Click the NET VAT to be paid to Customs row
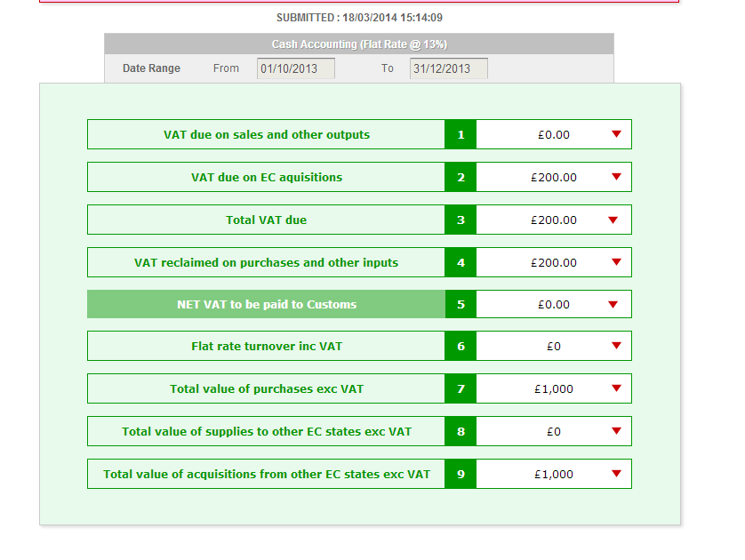The image size is (745, 560). pyautogui.click(x=359, y=304)
